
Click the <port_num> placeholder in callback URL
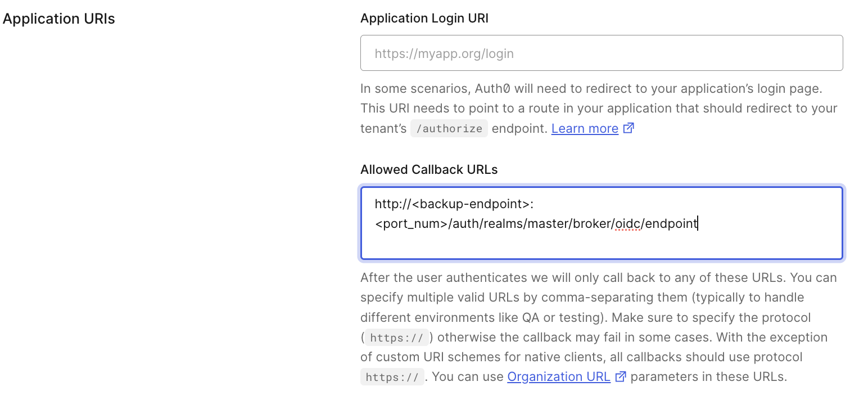pos(411,224)
